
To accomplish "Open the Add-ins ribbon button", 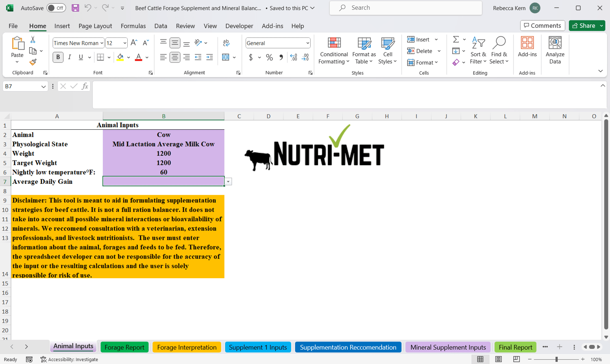I will (x=527, y=47).
